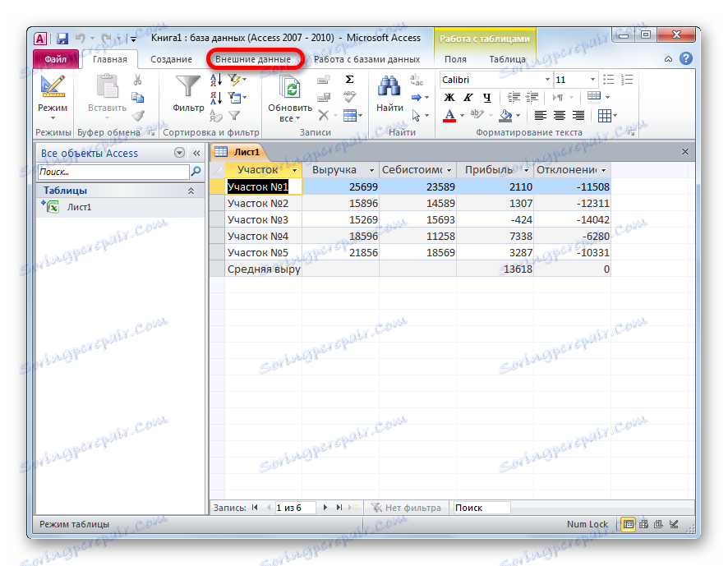
Task: Click the Вставить paste button
Action: [x=108, y=99]
